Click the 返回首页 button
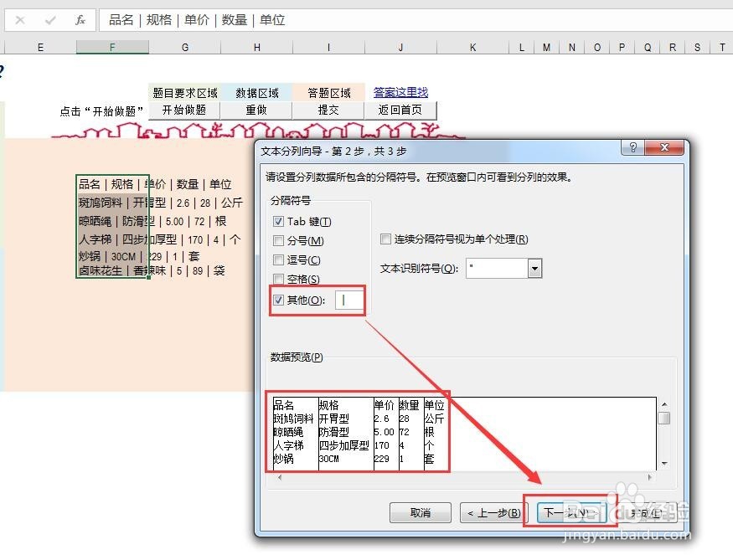 [400, 110]
